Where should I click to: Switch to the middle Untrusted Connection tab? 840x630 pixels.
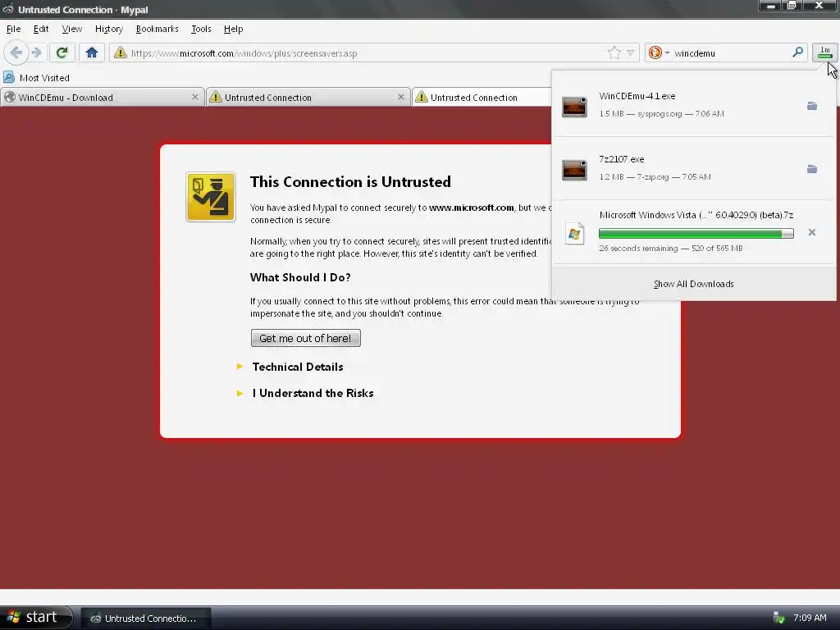point(308,97)
